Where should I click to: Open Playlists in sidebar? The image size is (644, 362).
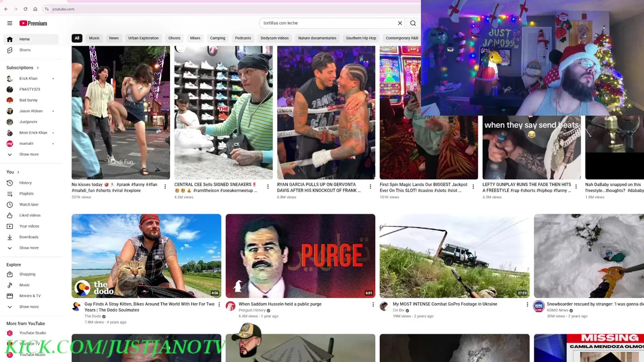(x=31, y=194)
